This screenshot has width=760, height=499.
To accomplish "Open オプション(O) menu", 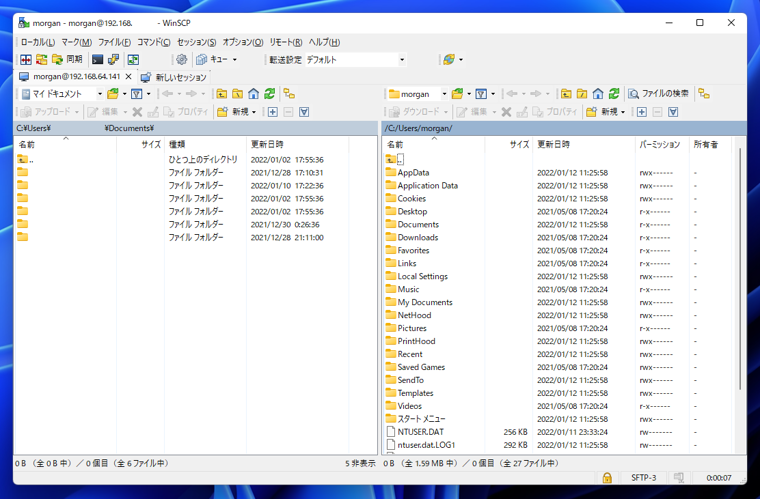I will [x=243, y=42].
